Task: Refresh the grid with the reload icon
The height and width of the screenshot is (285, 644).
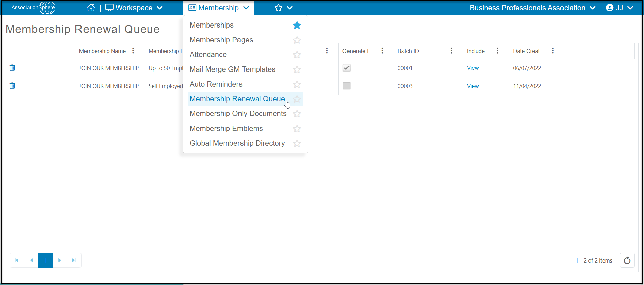Action: pyautogui.click(x=627, y=260)
